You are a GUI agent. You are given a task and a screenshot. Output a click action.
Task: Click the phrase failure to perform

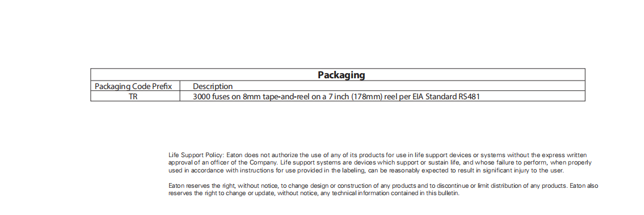[521, 162]
